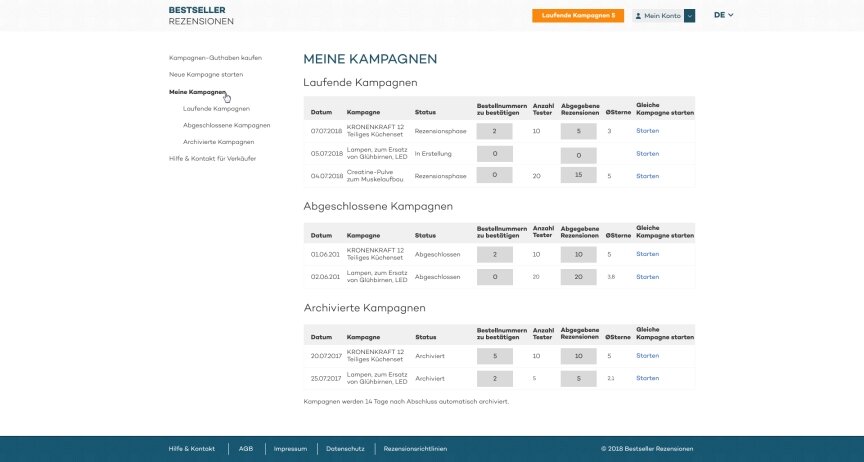Click Starten for 01.06.201 KRONENKRAFT campaign
This screenshot has width=864, height=462.
coord(647,254)
